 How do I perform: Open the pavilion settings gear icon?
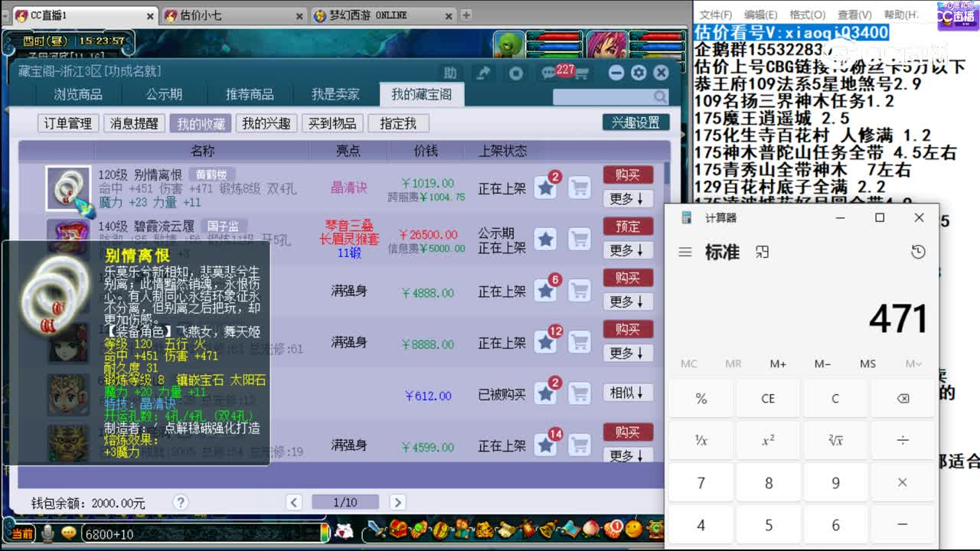tap(639, 73)
